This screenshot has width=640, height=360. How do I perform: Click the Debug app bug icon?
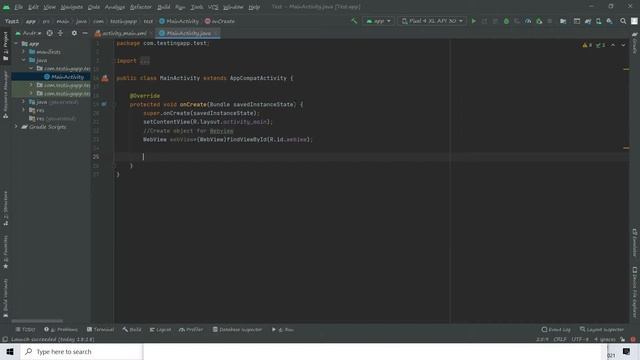[x=506, y=21]
